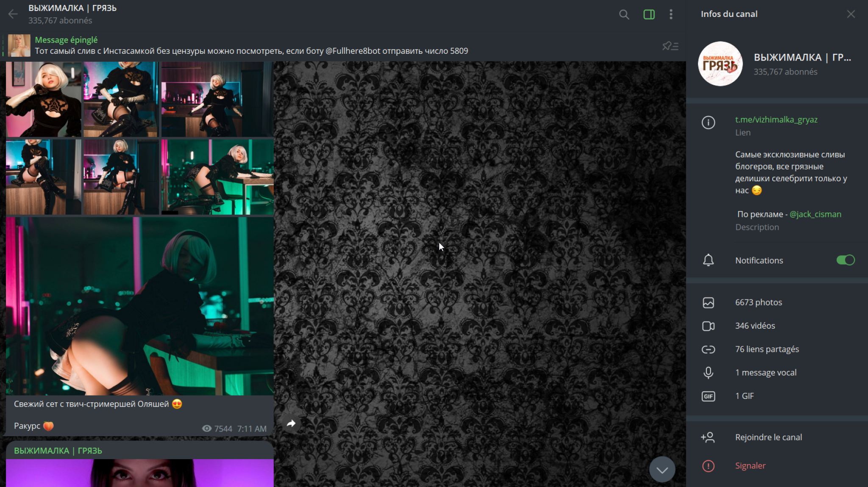
Task: Open the 6673 photos section
Action: point(758,302)
